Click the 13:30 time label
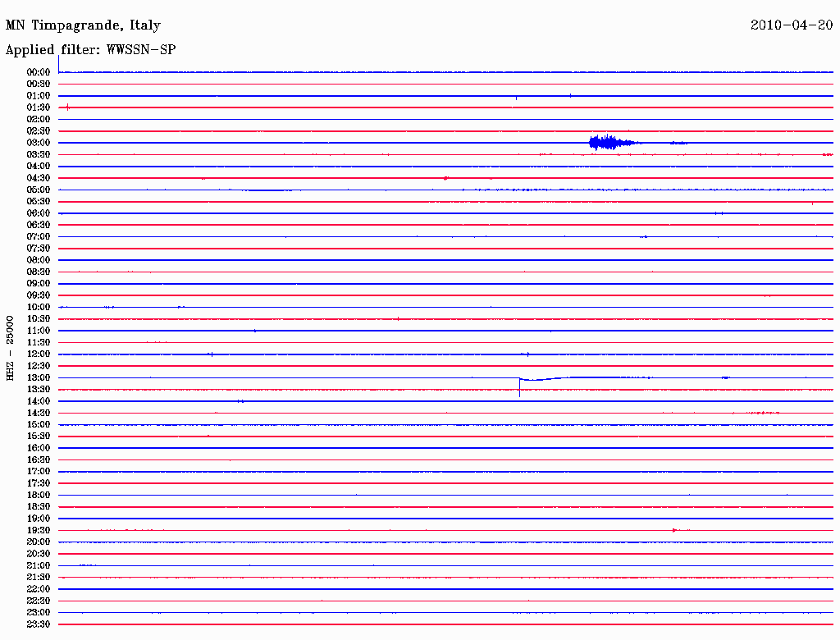 [39, 389]
